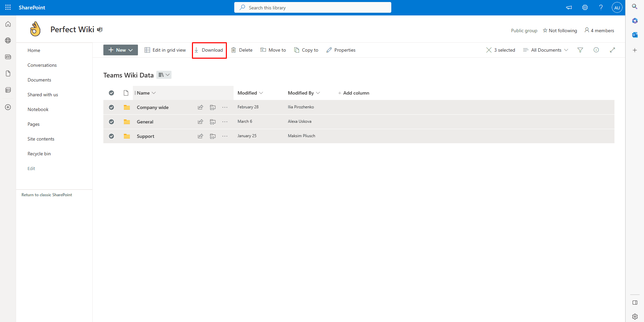The image size is (644, 322).
Task: Open the details pane info icon
Action: click(596, 50)
